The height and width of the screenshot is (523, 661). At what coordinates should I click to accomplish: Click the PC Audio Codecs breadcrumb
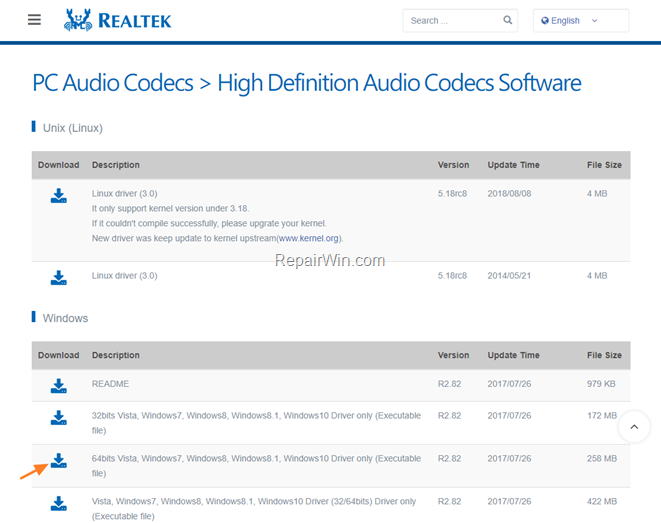click(x=113, y=82)
